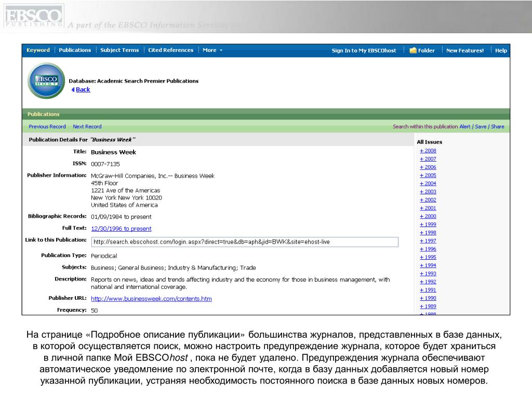Go to Next Record
532x399 pixels.
click(87, 127)
